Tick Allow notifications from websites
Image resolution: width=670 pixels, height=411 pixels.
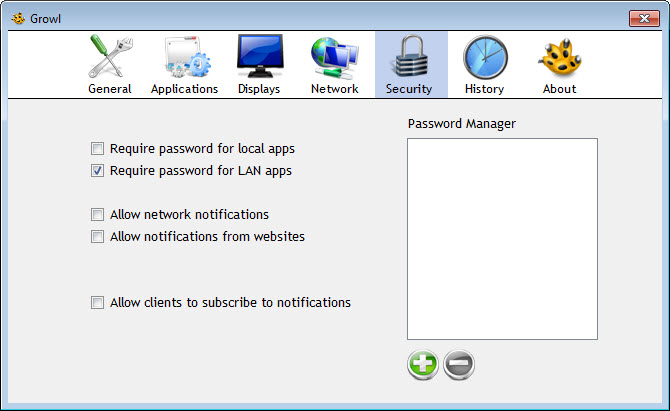(97, 237)
